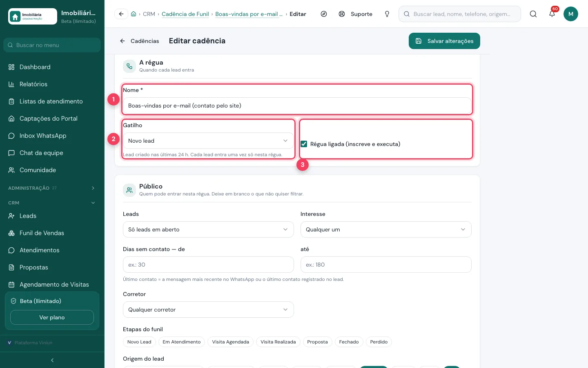Click the compass icon in top bar
Viewport: 588px width, 368px height.
coord(324,14)
